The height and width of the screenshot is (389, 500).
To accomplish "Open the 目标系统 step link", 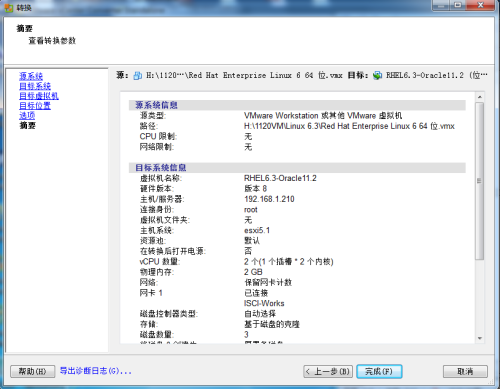I will pos(35,86).
